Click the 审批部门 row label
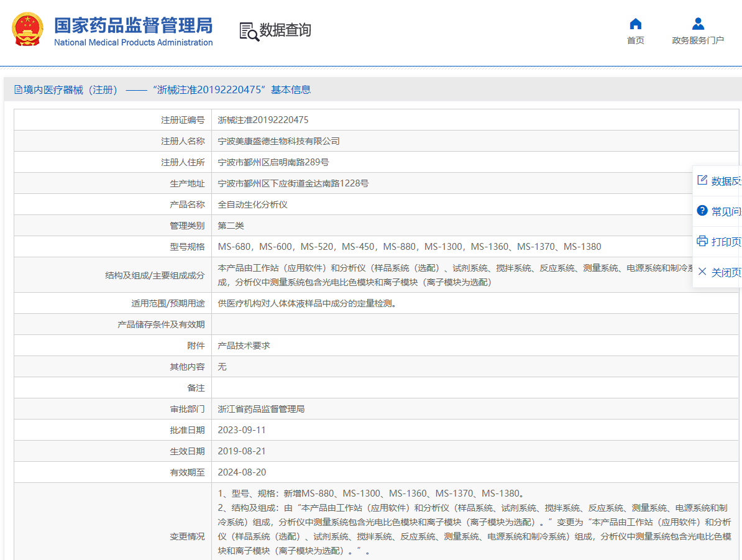The height and width of the screenshot is (560, 742). (188, 410)
